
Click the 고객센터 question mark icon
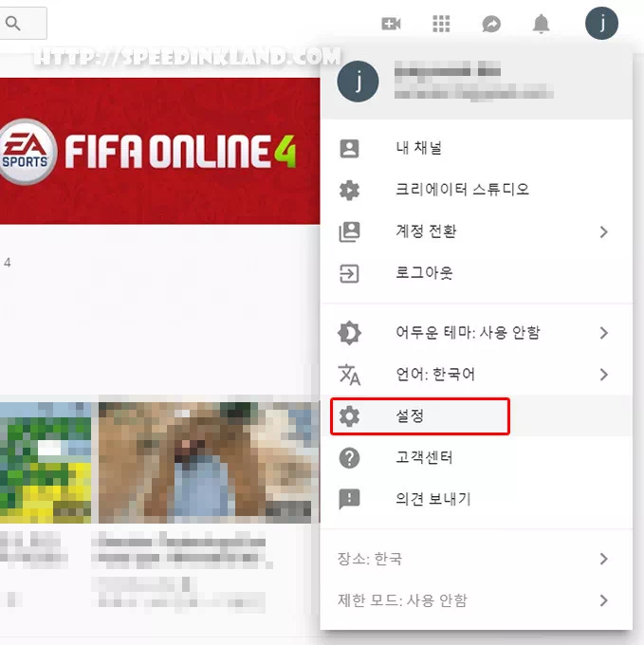pyautogui.click(x=350, y=458)
